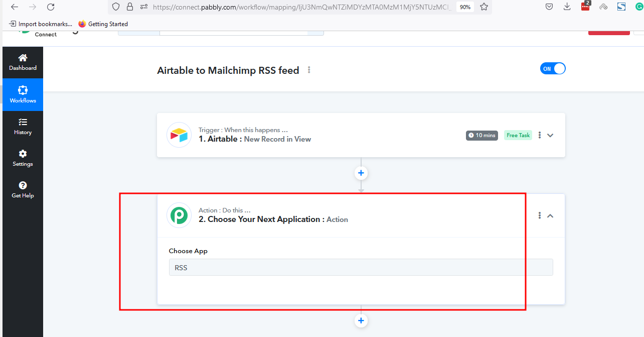
Task: Open Workflows in the sidebar
Action: (23, 94)
